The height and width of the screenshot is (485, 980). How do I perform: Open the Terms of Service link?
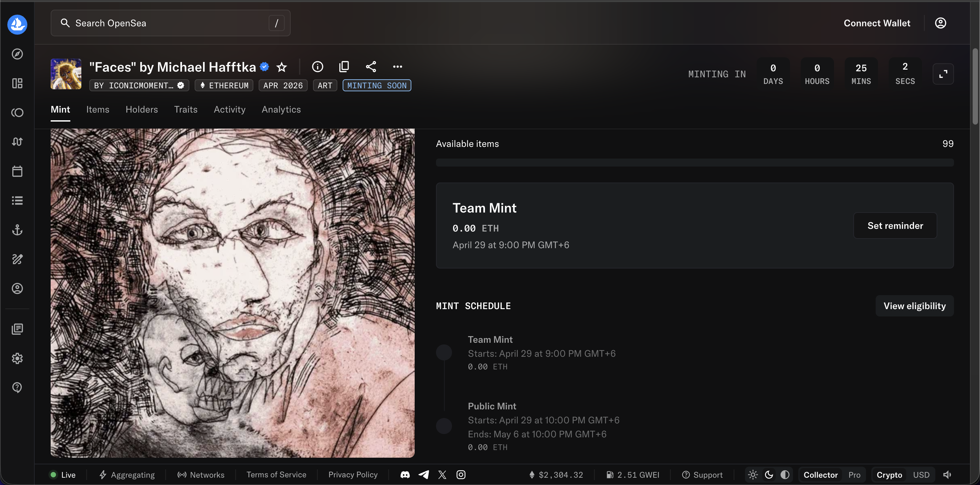coord(276,475)
